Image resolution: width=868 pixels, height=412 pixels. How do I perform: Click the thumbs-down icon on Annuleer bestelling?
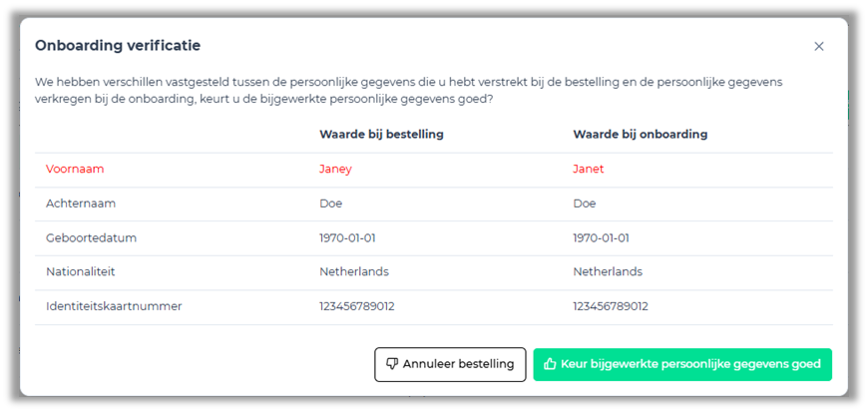(x=392, y=364)
